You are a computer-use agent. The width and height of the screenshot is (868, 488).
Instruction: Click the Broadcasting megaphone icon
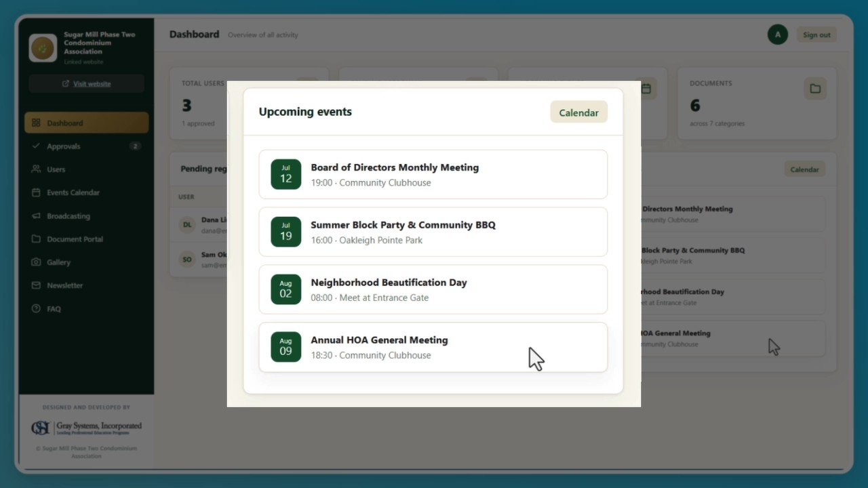pos(36,216)
